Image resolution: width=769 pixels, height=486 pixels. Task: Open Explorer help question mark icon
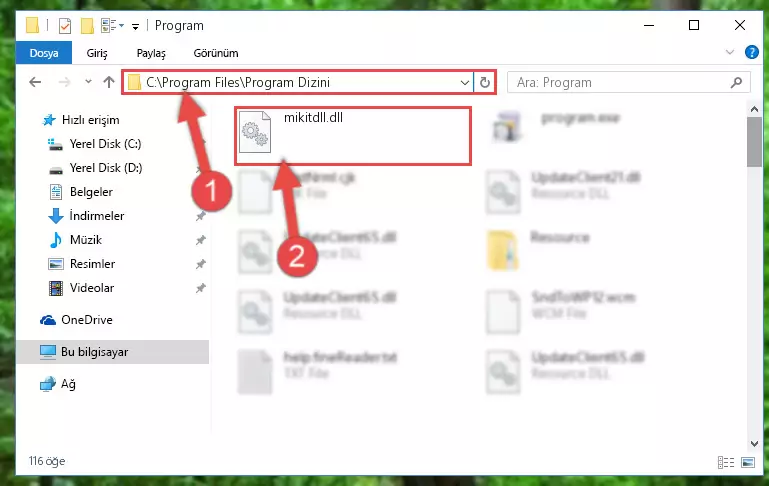(x=751, y=52)
